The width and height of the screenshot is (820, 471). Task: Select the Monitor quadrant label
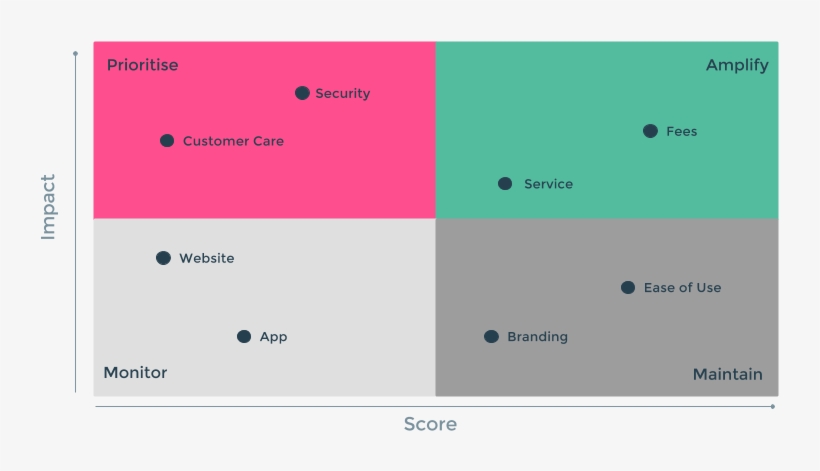point(135,373)
